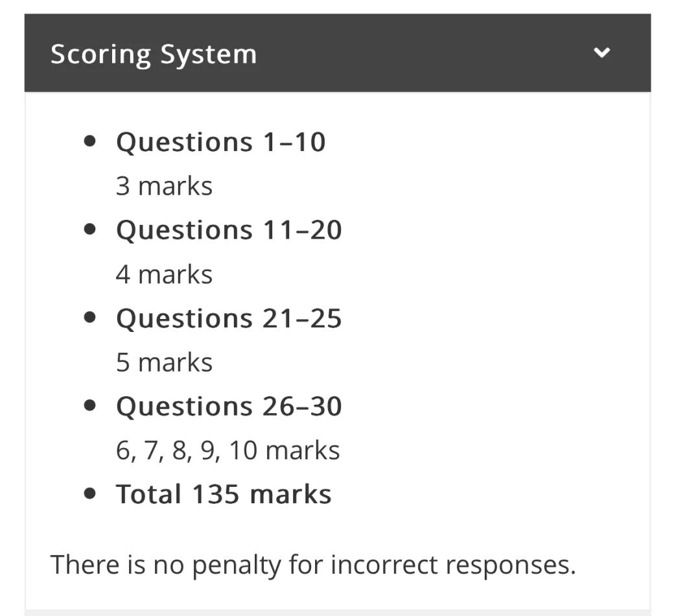Click the bullet beside Total 135 marks
This screenshot has height=616, width=700.
click(89, 493)
